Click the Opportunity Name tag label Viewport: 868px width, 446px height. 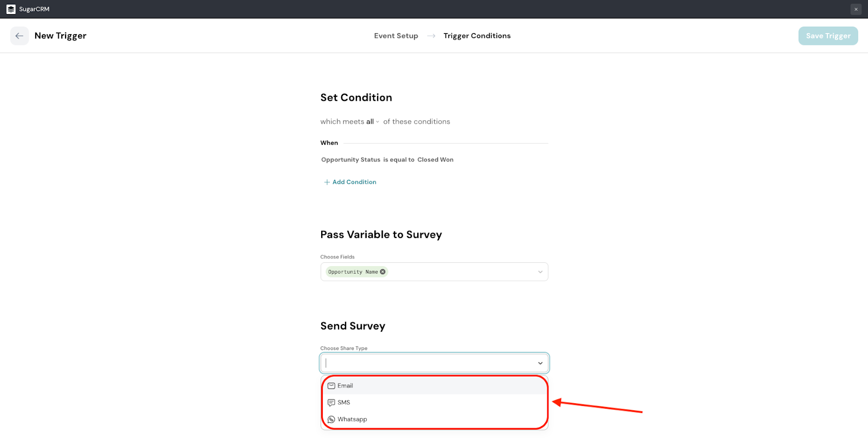tap(353, 272)
